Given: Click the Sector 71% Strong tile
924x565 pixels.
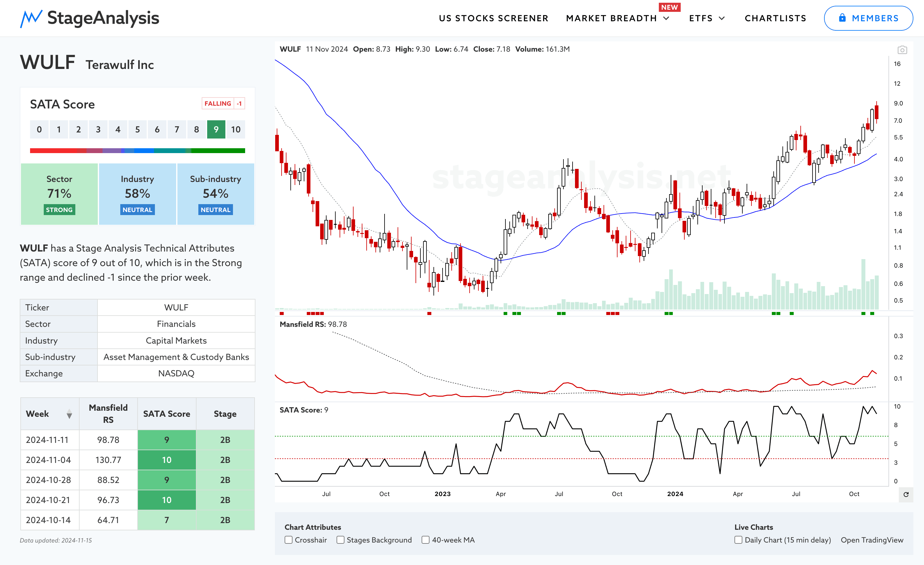Looking at the screenshot, I should pos(59,194).
